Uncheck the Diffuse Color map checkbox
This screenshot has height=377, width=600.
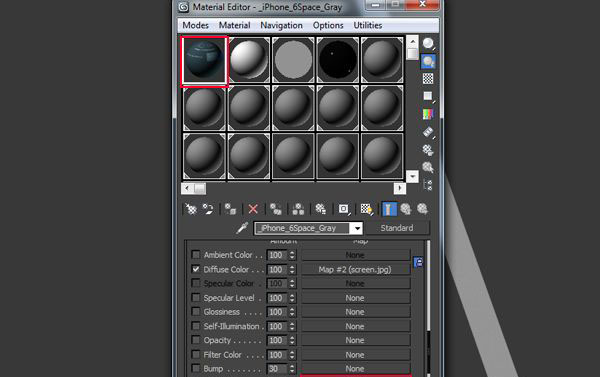(x=196, y=269)
